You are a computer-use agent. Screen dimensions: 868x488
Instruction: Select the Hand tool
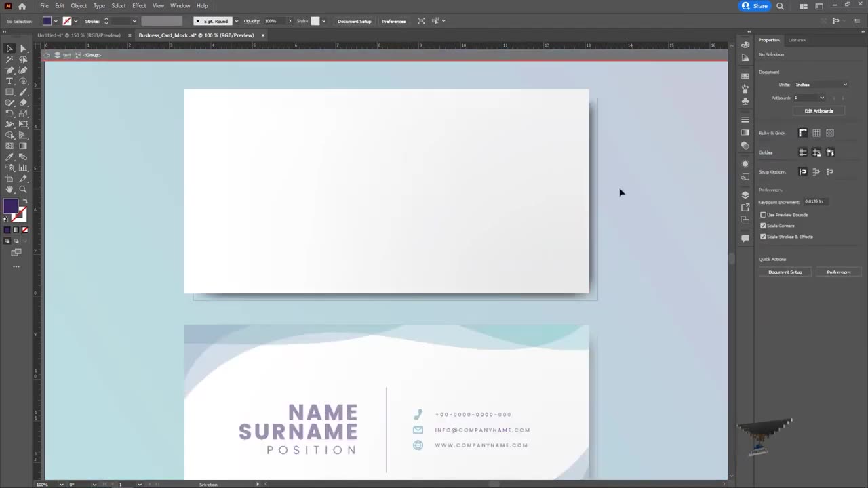point(9,190)
